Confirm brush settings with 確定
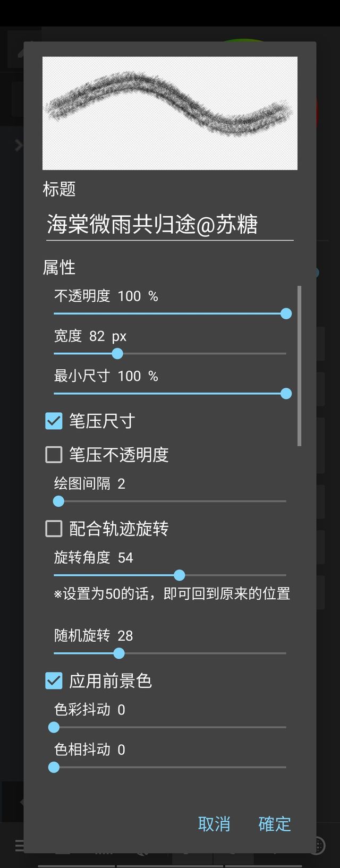340x868 pixels. (274, 824)
